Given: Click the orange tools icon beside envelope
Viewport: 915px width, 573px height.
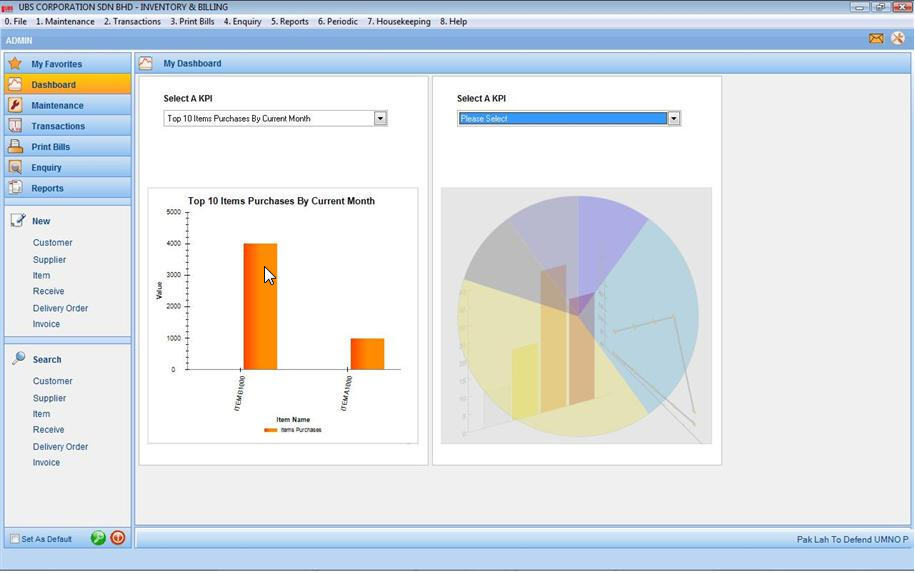Looking at the screenshot, I should click(897, 39).
